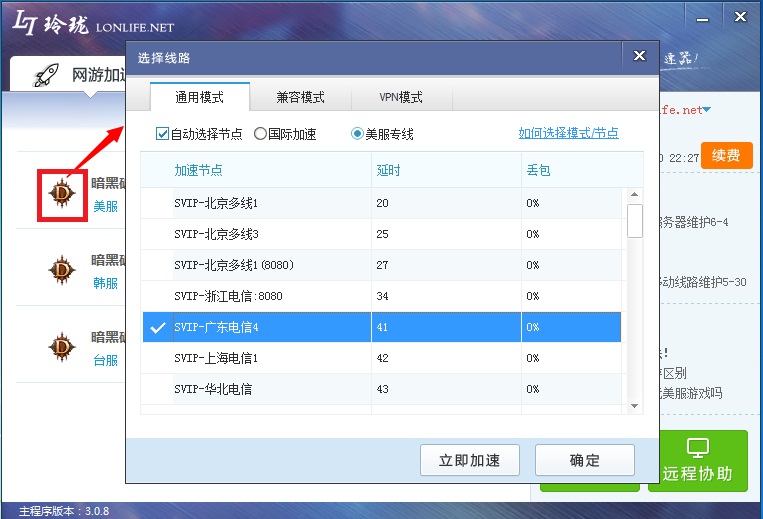Viewport: 763px width, 519px height.
Task: Click version text 主程序版本：3.0.8
Action: pos(64,511)
